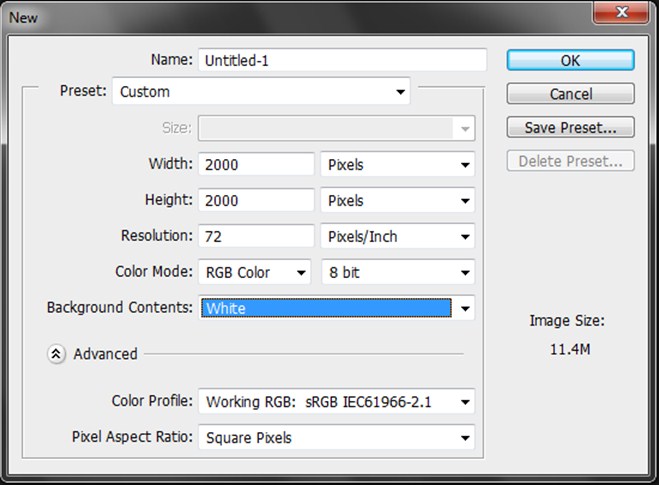
Task: Open the Preset dropdown showing Custom
Action: [x=261, y=91]
